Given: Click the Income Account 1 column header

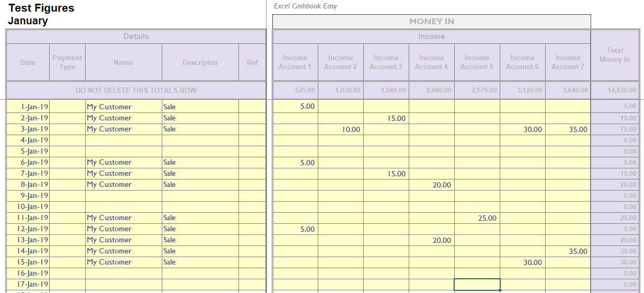Looking at the screenshot, I should (x=295, y=62).
